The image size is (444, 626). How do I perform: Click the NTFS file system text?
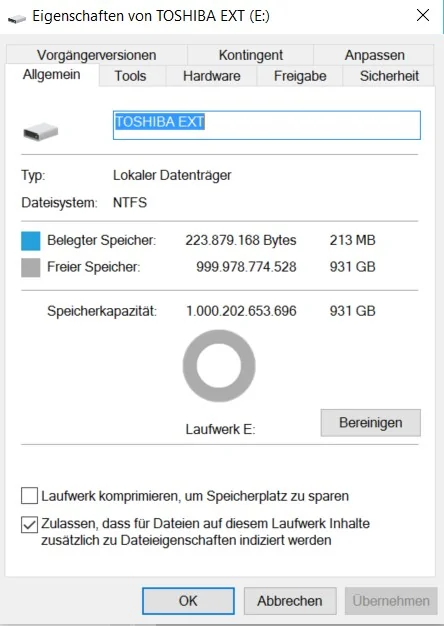coord(130,202)
